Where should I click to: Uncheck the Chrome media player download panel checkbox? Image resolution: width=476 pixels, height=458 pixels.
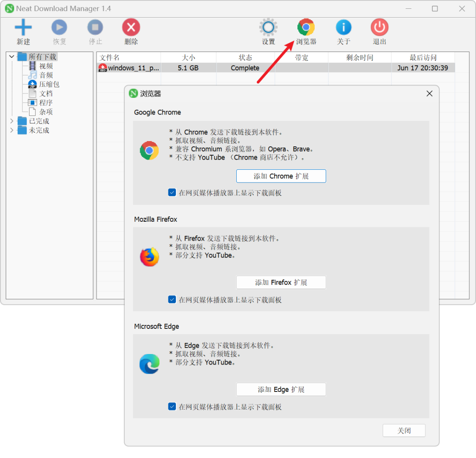tap(172, 193)
